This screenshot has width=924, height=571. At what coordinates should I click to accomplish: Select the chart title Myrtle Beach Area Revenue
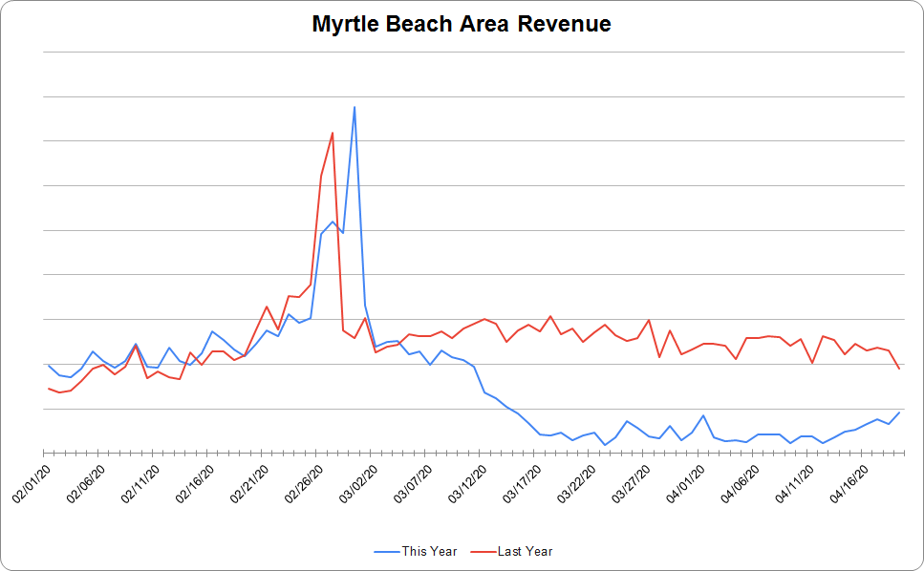point(462,24)
